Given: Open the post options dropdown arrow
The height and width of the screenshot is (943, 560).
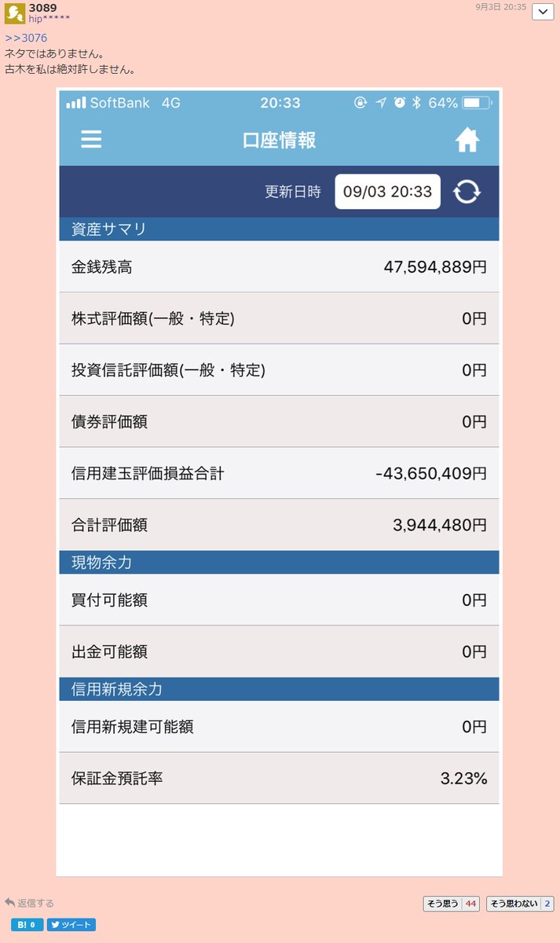Looking at the screenshot, I should coord(543,12).
